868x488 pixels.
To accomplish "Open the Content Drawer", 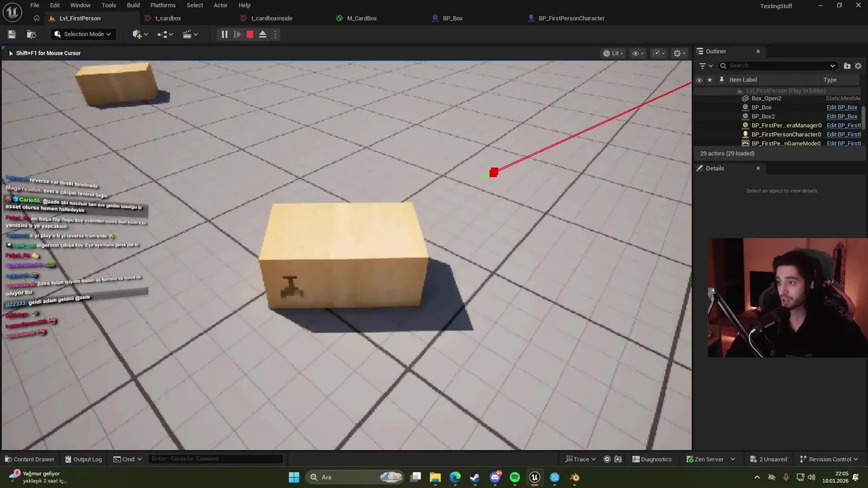I will tap(29, 459).
